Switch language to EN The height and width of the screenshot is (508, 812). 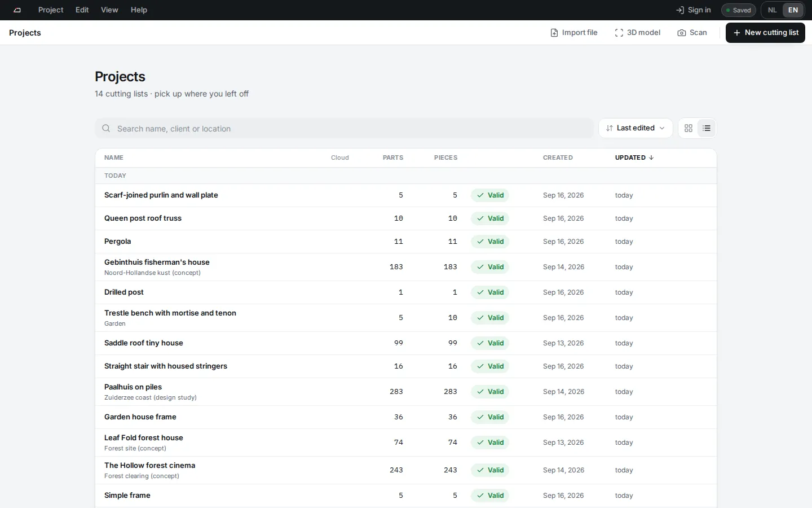click(793, 10)
